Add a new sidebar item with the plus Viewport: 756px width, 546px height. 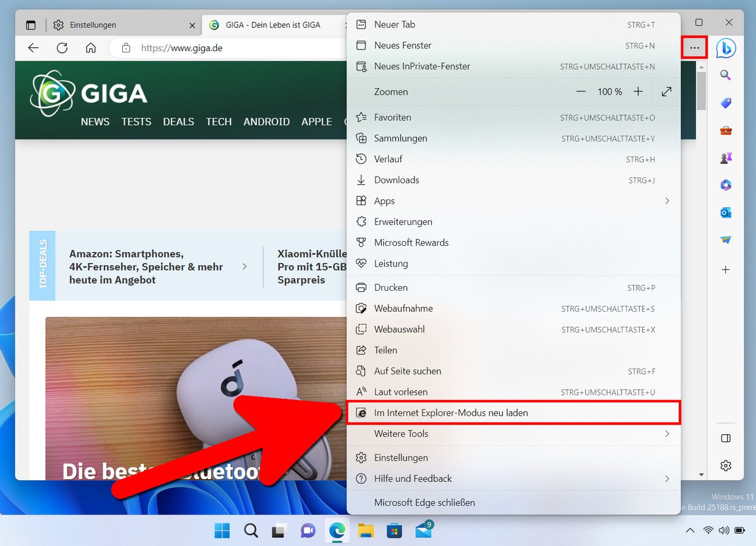pos(725,269)
